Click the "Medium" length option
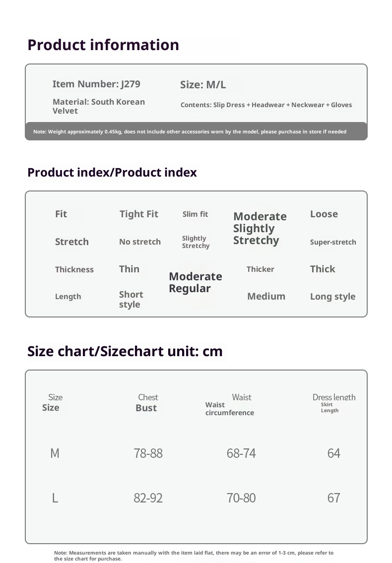The image size is (392, 563). pos(266,297)
